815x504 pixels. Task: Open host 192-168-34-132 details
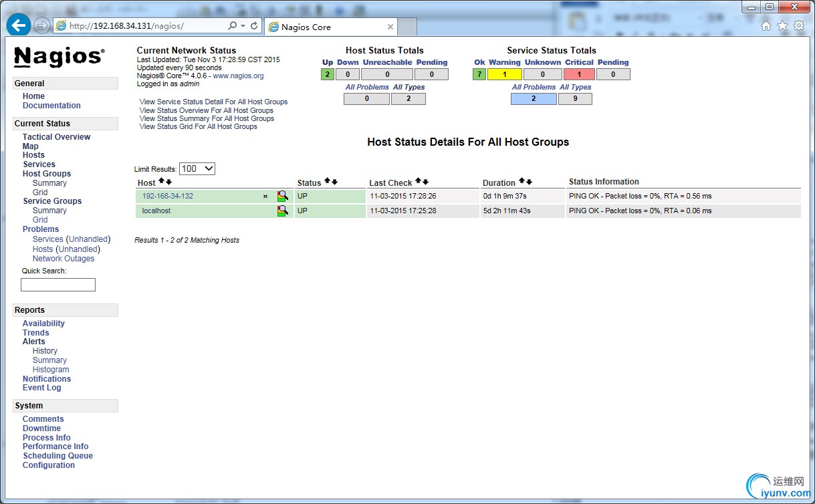point(167,196)
